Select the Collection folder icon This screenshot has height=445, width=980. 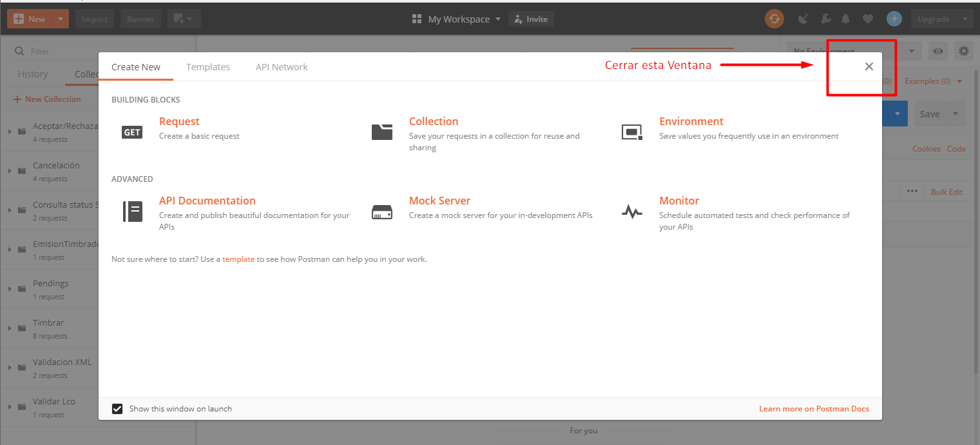tap(382, 132)
